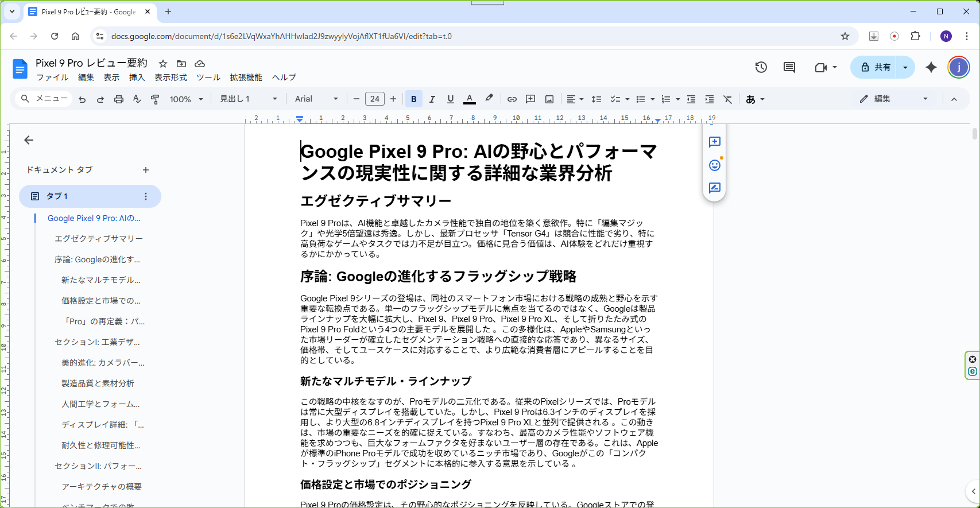Toggle bold formatting

(x=413, y=99)
